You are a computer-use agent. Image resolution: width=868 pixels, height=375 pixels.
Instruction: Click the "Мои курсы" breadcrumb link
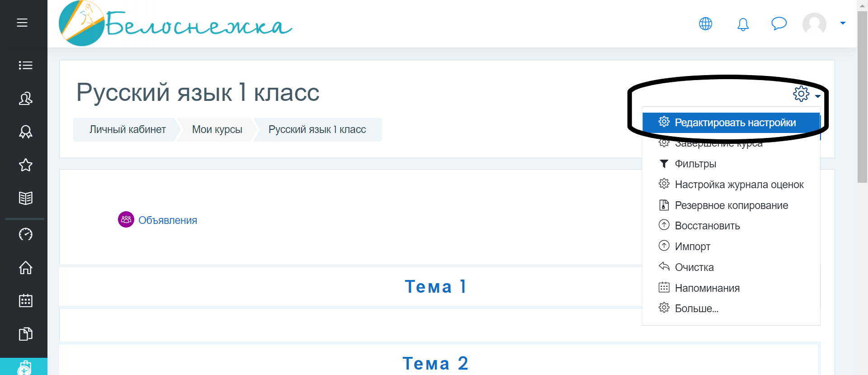point(217,129)
